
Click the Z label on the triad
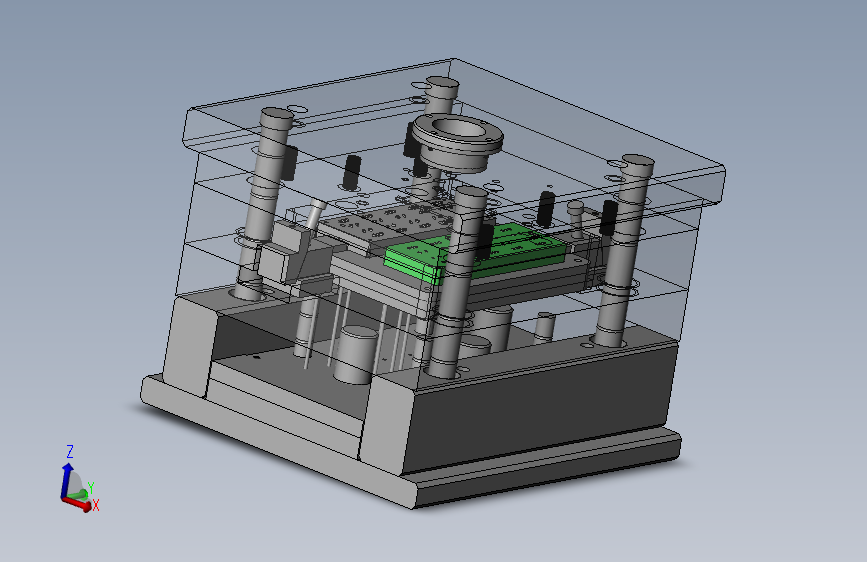pyautogui.click(x=70, y=452)
